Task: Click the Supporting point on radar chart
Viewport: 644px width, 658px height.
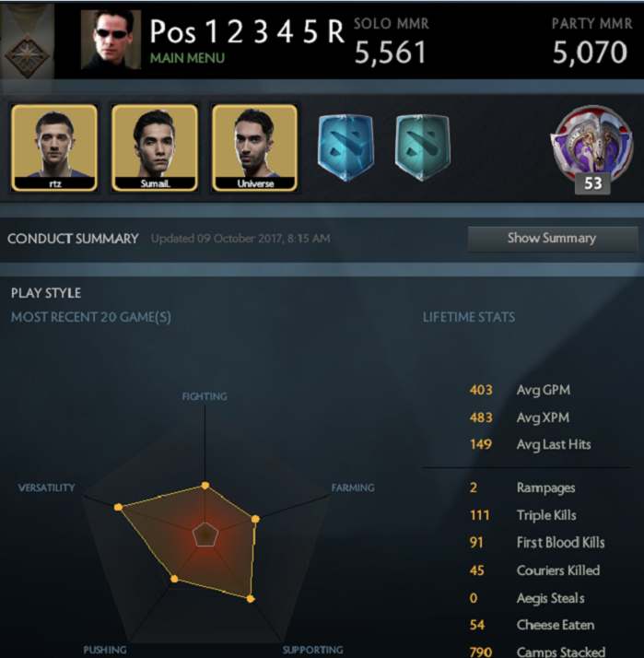Action: click(x=250, y=598)
